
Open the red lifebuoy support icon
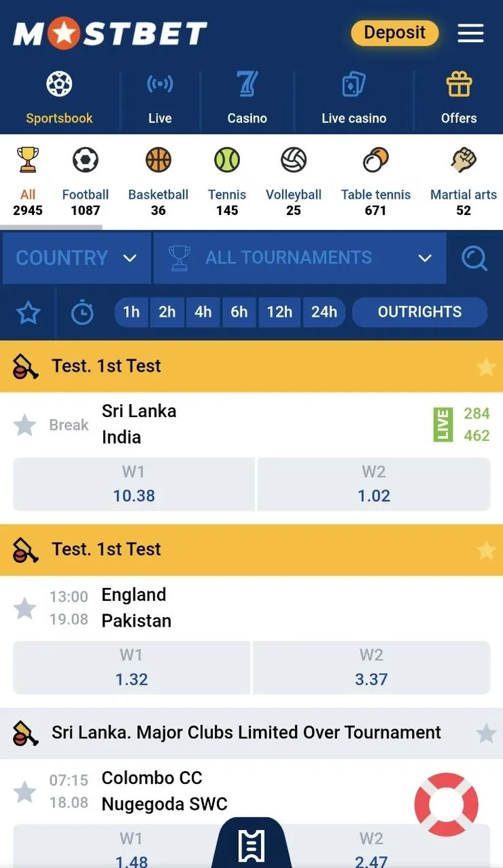click(x=446, y=804)
